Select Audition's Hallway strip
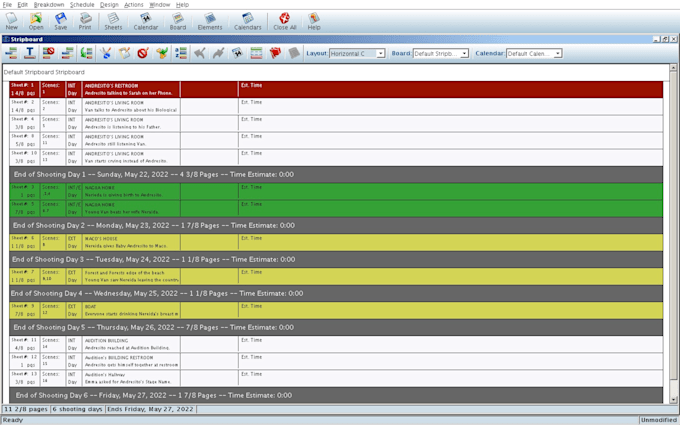The width and height of the screenshot is (680, 425). click(x=336, y=378)
